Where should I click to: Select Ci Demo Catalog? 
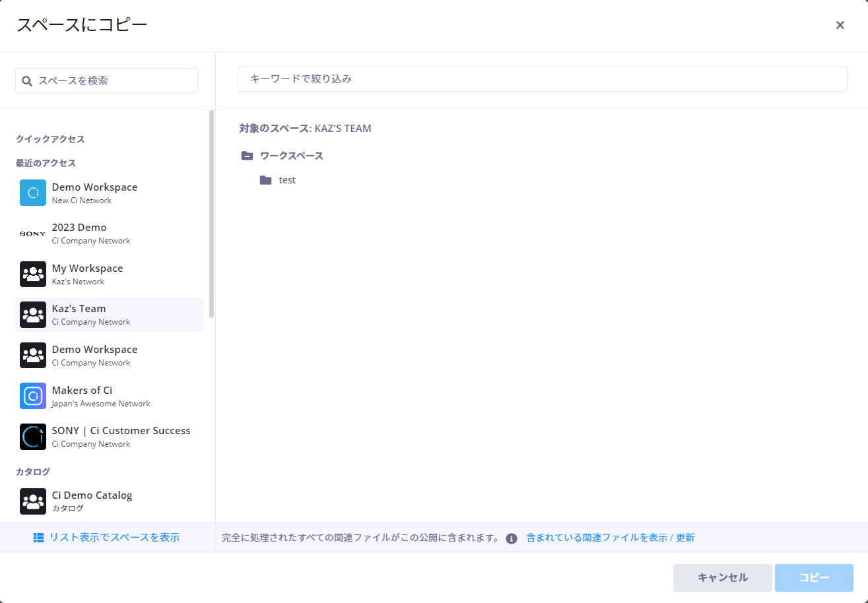pyautogui.click(x=109, y=501)
